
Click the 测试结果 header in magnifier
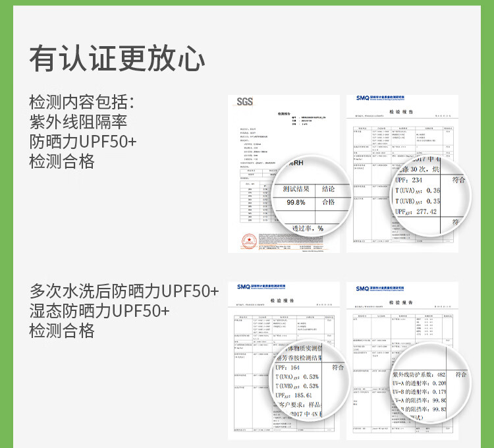pyautogui.click(x=296, y=188)
